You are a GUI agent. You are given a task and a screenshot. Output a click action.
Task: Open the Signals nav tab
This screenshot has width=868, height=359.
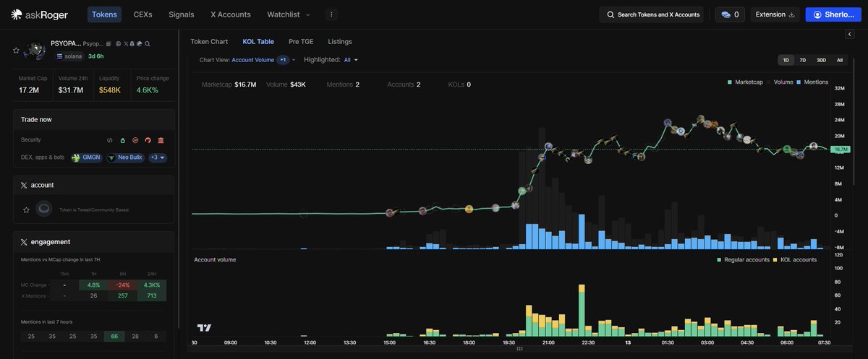(x=181, y=14)
